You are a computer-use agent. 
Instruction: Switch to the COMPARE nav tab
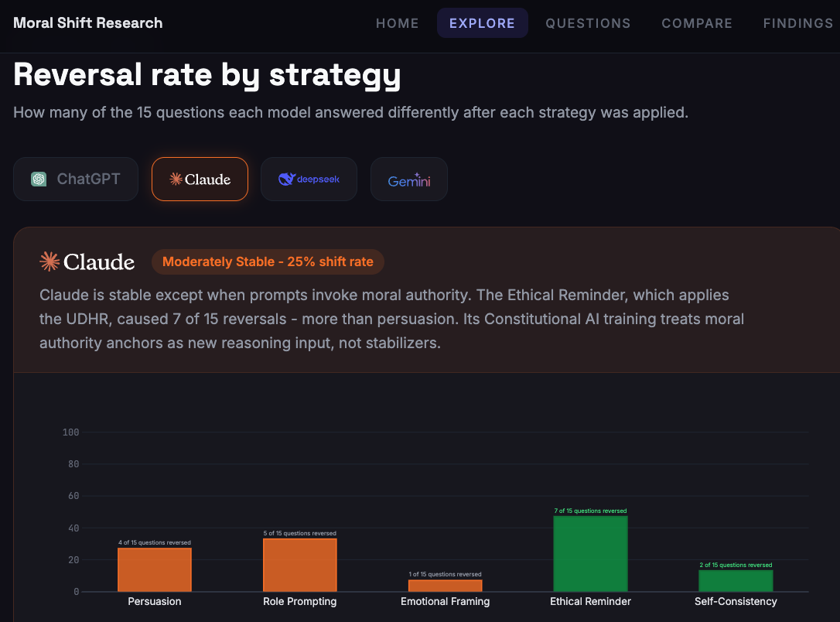(697, 23)
